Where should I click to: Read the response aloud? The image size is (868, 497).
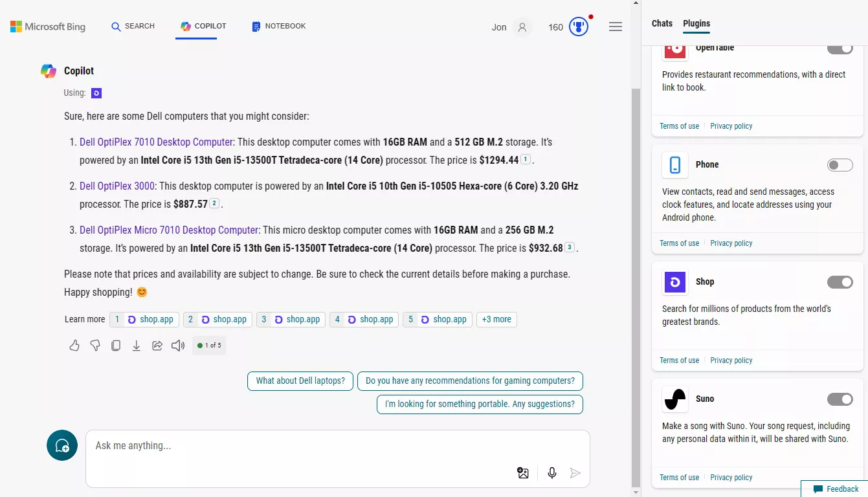click(178, 346)
